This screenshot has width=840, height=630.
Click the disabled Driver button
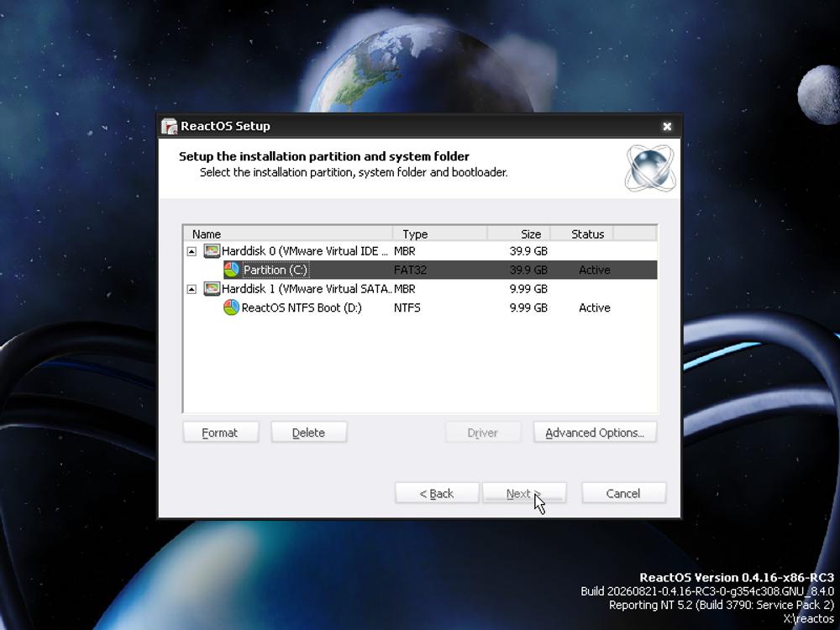483,433
